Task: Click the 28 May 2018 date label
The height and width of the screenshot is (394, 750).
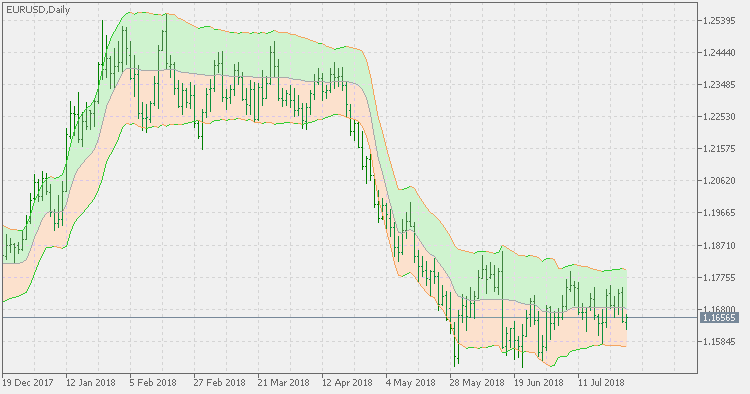Action: click(x=477, y=383)
